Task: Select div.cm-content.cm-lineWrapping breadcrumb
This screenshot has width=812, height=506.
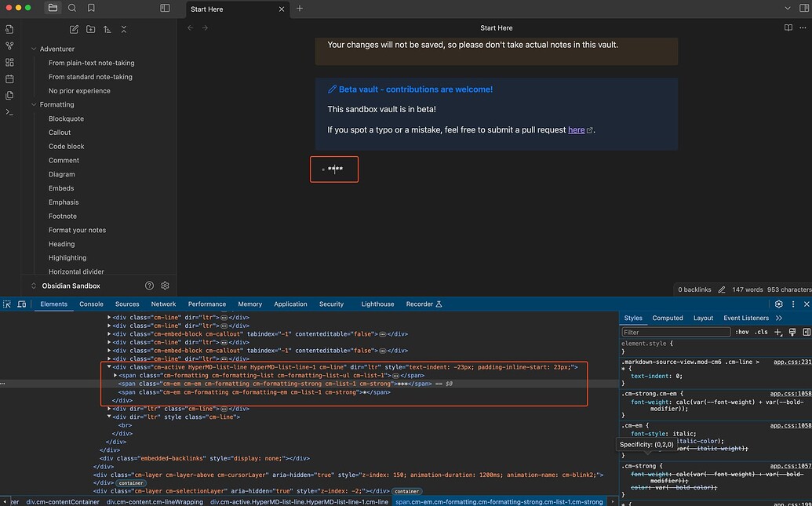Action: click(x=155, y=502)
